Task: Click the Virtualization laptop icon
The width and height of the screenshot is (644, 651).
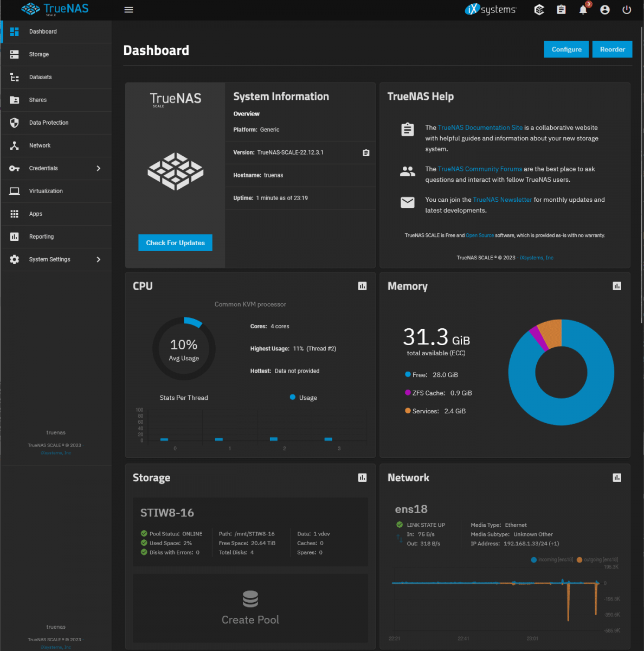Action: [x=15, y=191]
